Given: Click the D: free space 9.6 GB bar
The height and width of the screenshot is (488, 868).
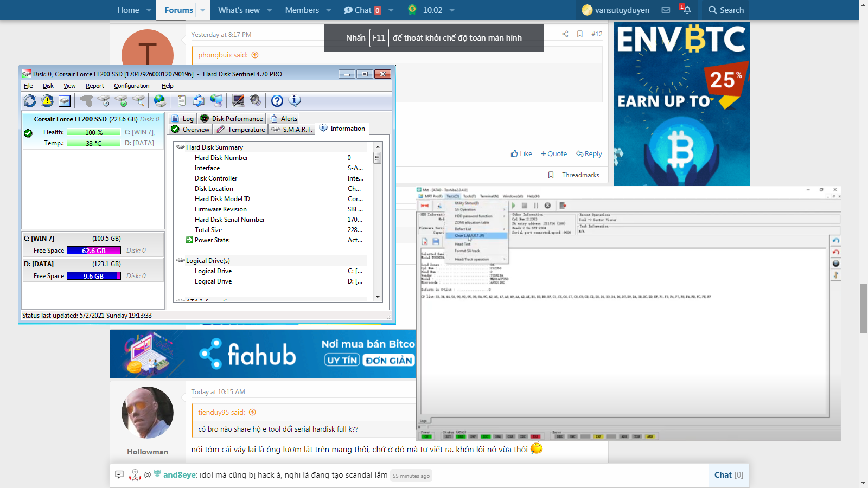Looking at the screenshot, I should tap(94, 276).
